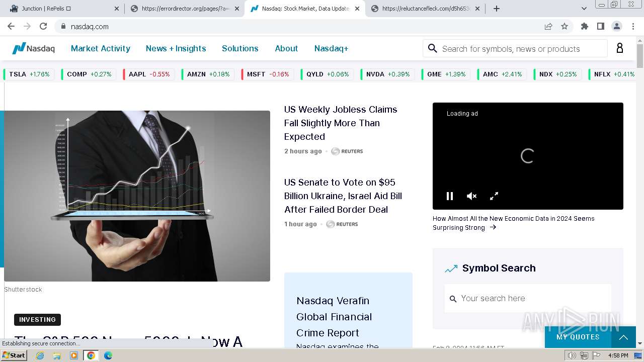The width and height of the screenshot is (644, 362).
Task: Open US Weekly Jobless Claims article
Action: click(x=341, y=123)
